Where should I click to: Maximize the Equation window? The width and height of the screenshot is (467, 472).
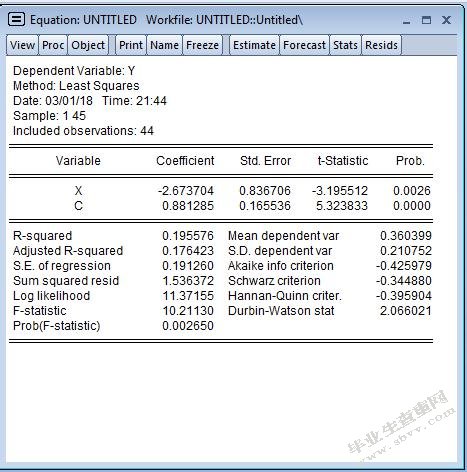coord(426,20)
